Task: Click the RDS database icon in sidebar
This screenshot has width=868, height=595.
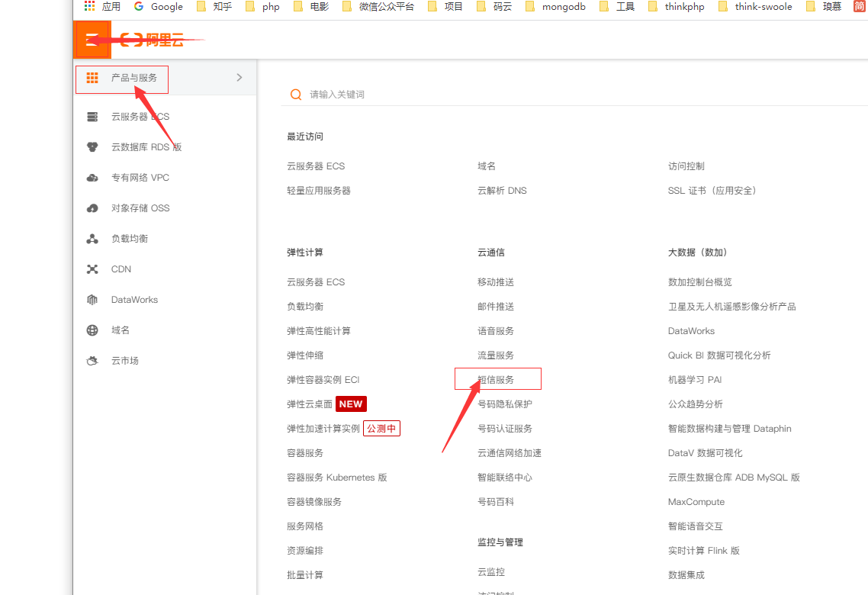Action: tap(92, 147)
